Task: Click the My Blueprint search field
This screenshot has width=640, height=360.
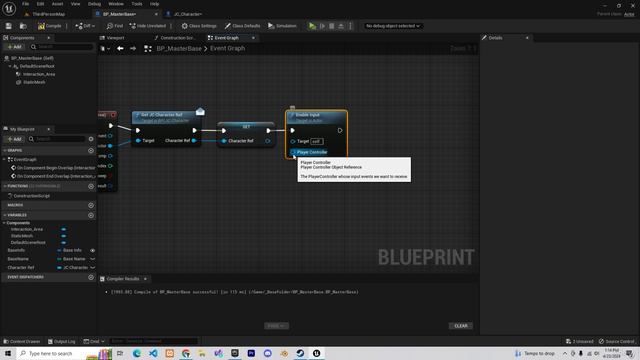Action: [x=56, y=139]
